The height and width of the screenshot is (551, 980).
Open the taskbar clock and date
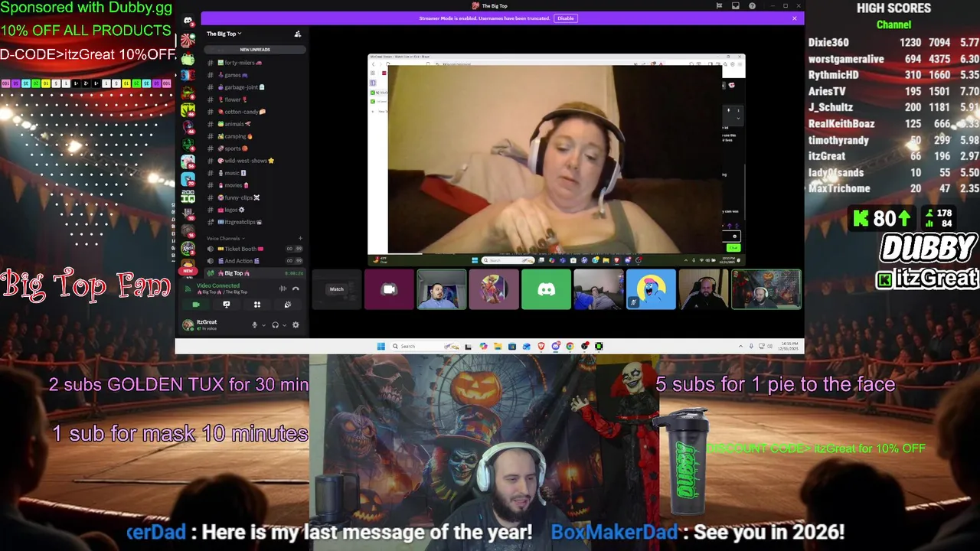(x=789, y=346)
